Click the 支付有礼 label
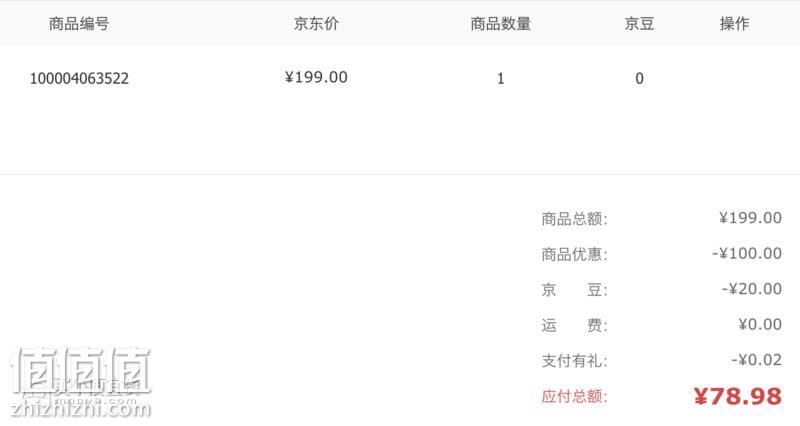 pyautogui.click(x=574, y=361)
